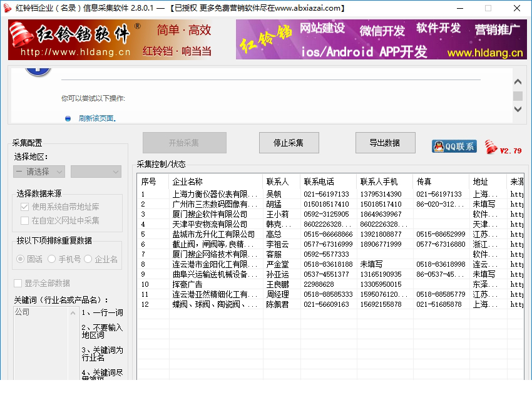The image size is (532, 395).
Task: Click browser panel scroll down arrow
Action: coord(518,109)
